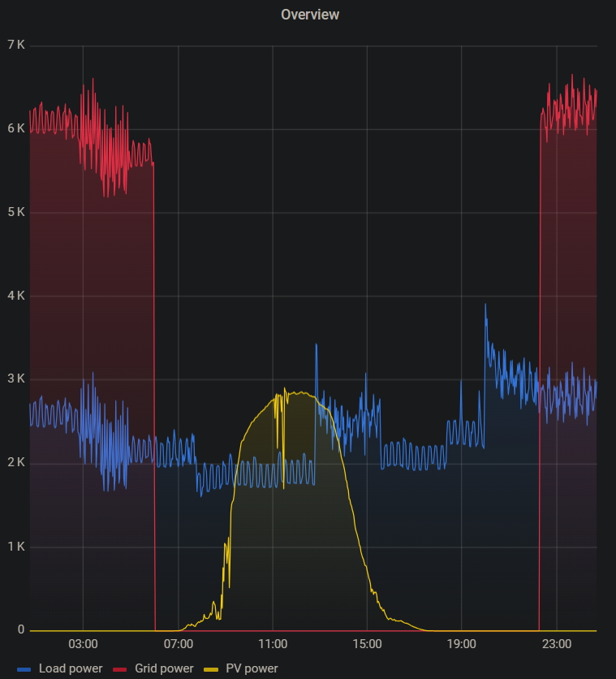Open the Overview panel title menu
Screen dimensions: 616x679
coord(309,15)
